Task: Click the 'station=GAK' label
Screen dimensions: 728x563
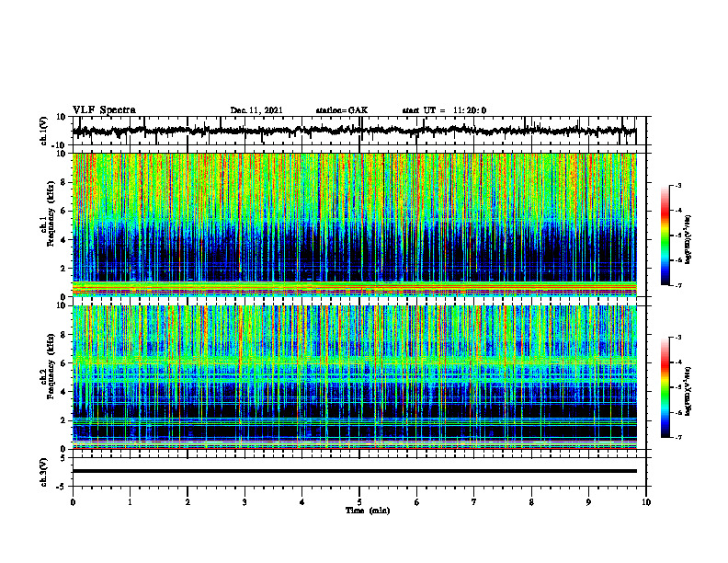Action: point(342,110)
